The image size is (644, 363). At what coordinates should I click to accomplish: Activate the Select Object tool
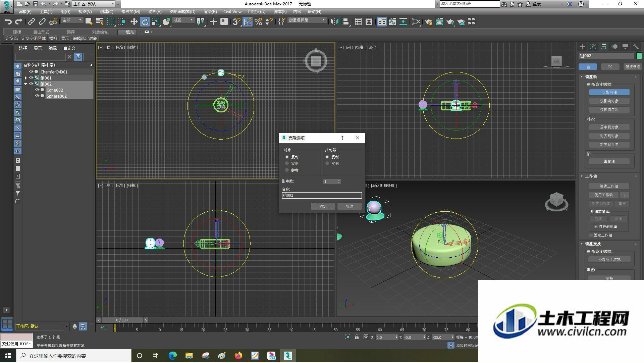89,22
